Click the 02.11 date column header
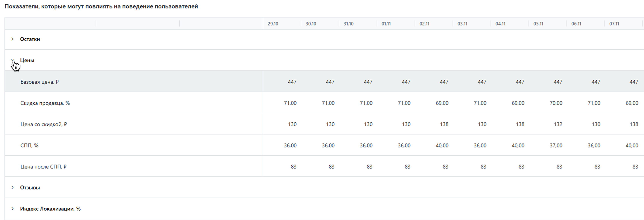 pyautogui.click(x=424, y=24)
